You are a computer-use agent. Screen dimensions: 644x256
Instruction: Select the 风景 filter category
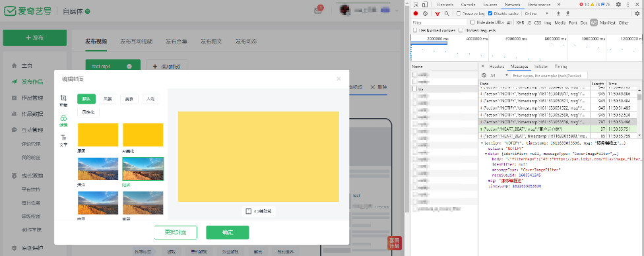(108, 98)
